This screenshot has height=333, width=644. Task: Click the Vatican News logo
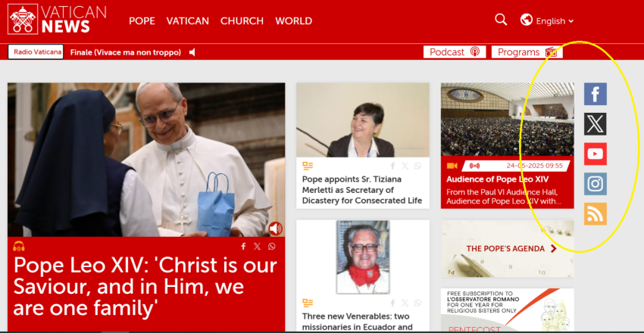(x=57, y=19)
